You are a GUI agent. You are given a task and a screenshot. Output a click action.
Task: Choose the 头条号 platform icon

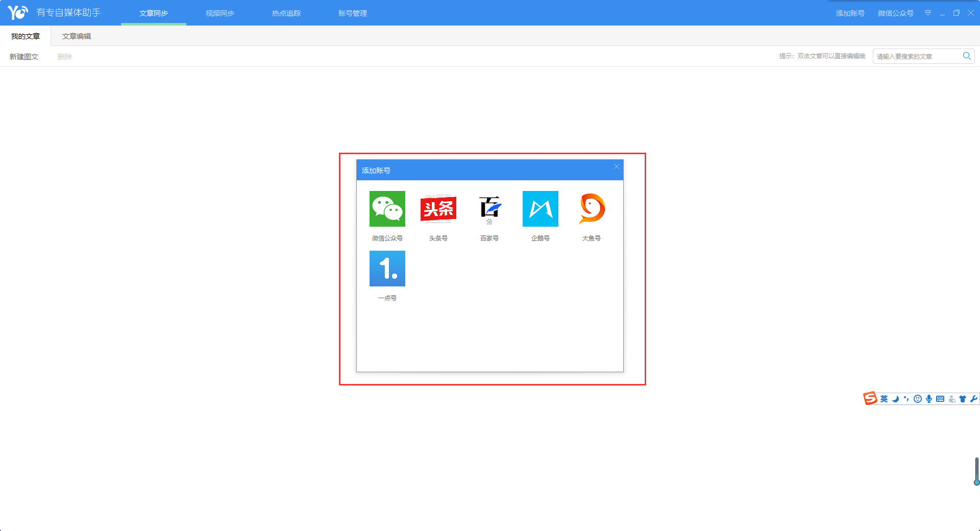tap(438, 209)
